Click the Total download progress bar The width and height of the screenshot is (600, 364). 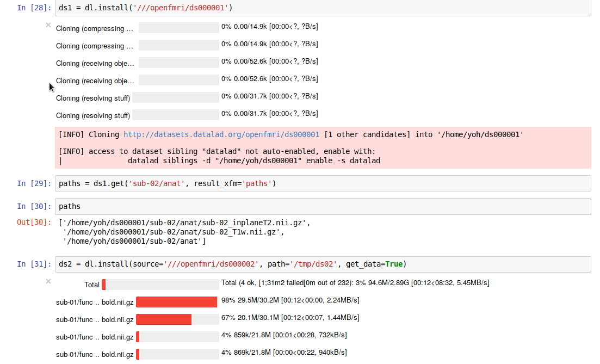click(159, 284)
